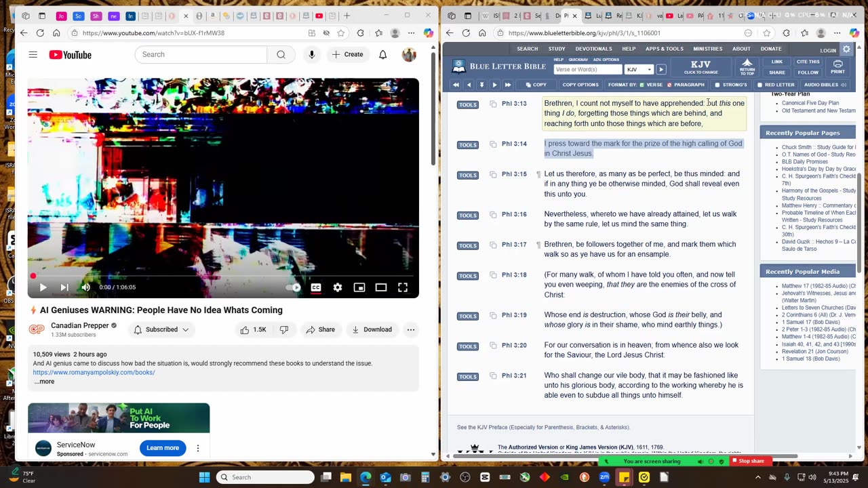This screenshot has width=868, height=488.
Task: Open the DEVOTIONALS menu
Action: pyautogui.click(x=593, y=49)
